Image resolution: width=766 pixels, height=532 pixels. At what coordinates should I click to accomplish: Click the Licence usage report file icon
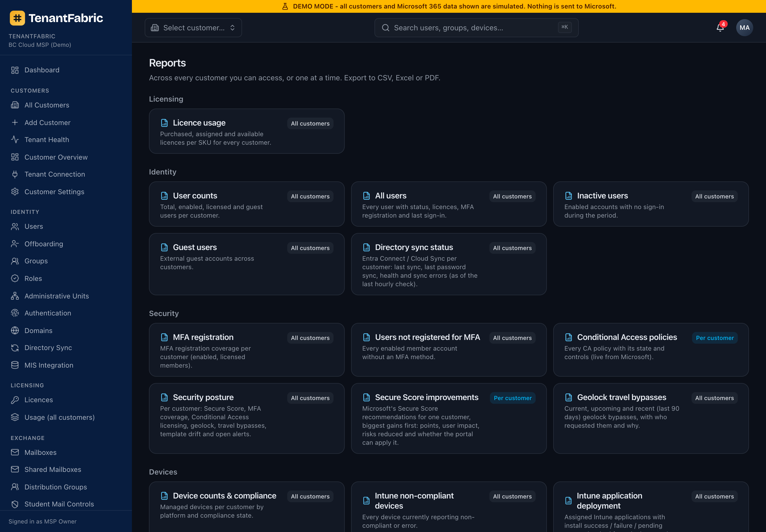pyautogui.click(x=164, y=123)
